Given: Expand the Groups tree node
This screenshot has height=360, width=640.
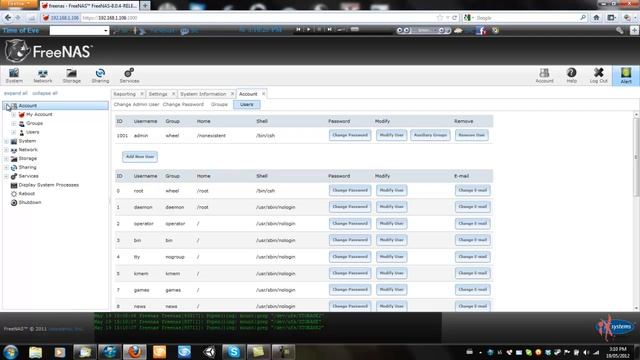Looking at the screenshot, I should [x=13, y=123].
